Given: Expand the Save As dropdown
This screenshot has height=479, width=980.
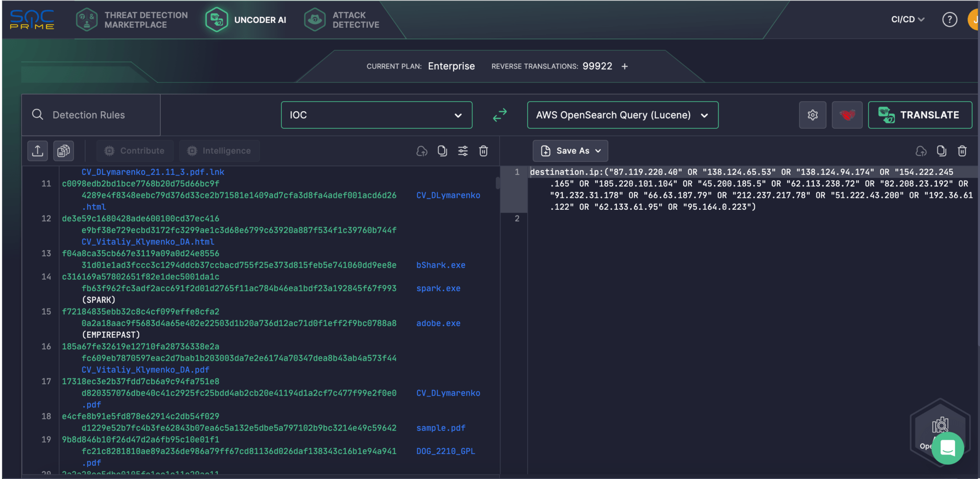Looking at the screenshot, I should tap(570, 151).
